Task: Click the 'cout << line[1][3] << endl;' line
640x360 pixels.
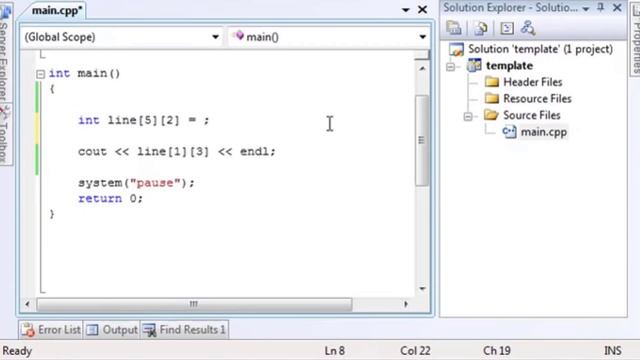Action: (x=177, y=152)
